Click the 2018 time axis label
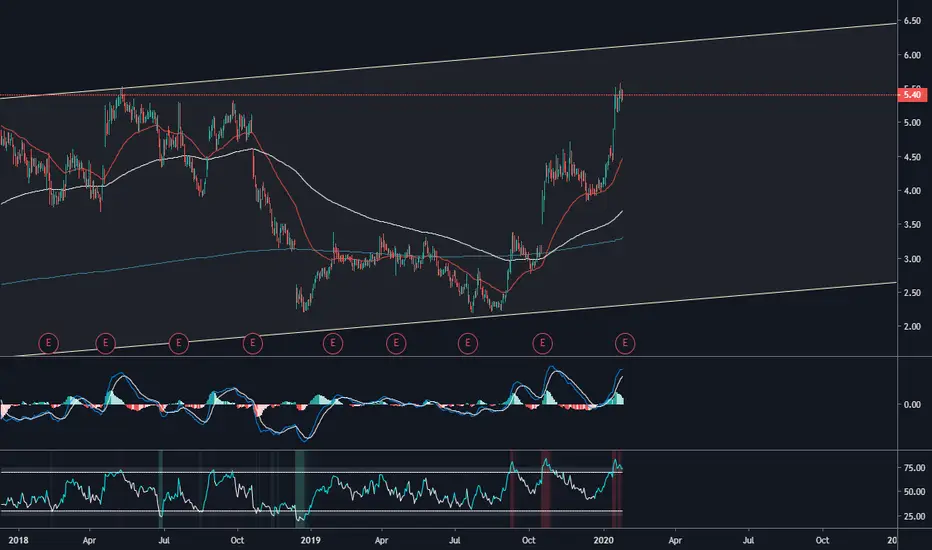932x550 pixels. tap(18, 540)
